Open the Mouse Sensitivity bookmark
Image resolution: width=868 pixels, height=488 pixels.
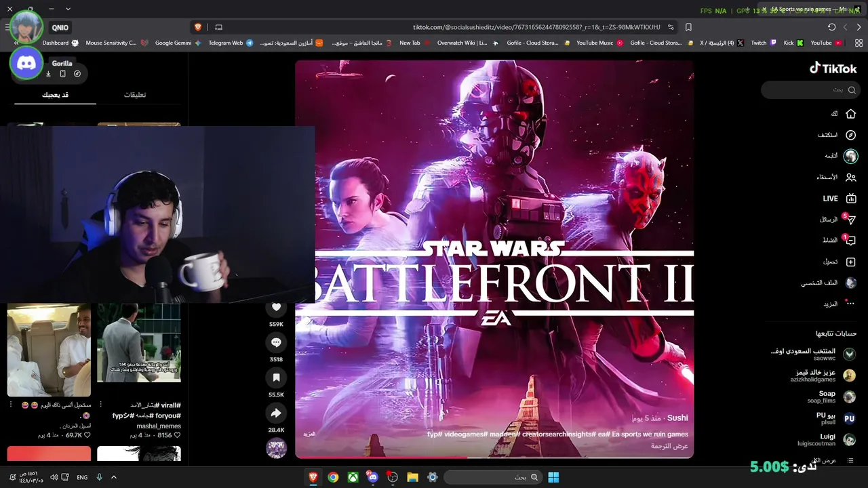click(x=117, y=43)
